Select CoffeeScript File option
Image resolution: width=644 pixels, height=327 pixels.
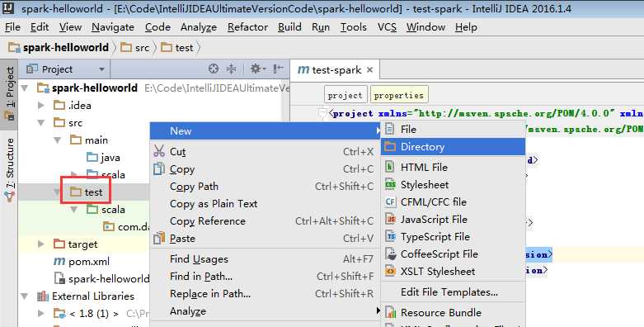(x=454, y=254)
